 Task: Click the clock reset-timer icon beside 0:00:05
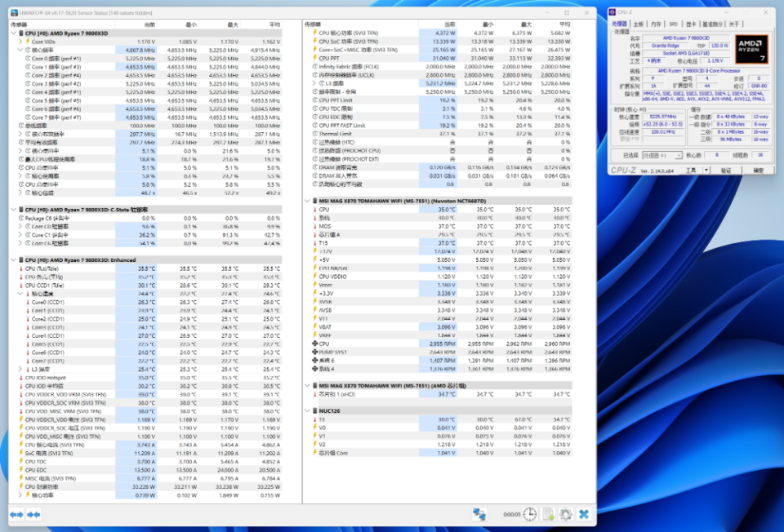(x=529, y=514)
